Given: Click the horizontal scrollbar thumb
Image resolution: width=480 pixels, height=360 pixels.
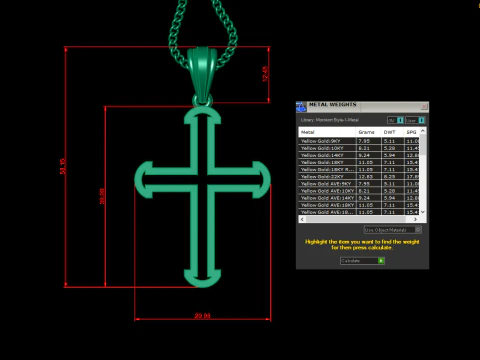Looking at the screenshot, I should [x=356, y=219].
